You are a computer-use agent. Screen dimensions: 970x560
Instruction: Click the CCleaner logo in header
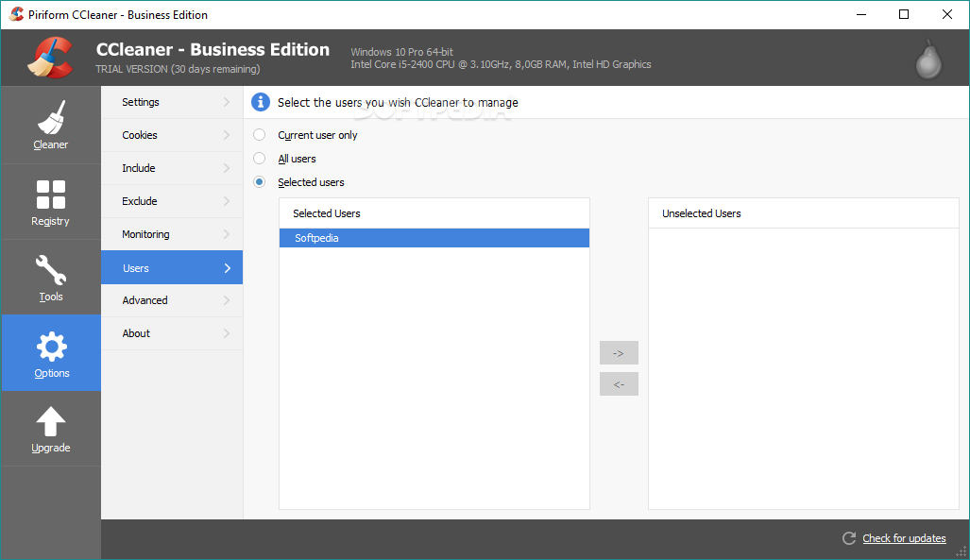(x=50, y=58)
